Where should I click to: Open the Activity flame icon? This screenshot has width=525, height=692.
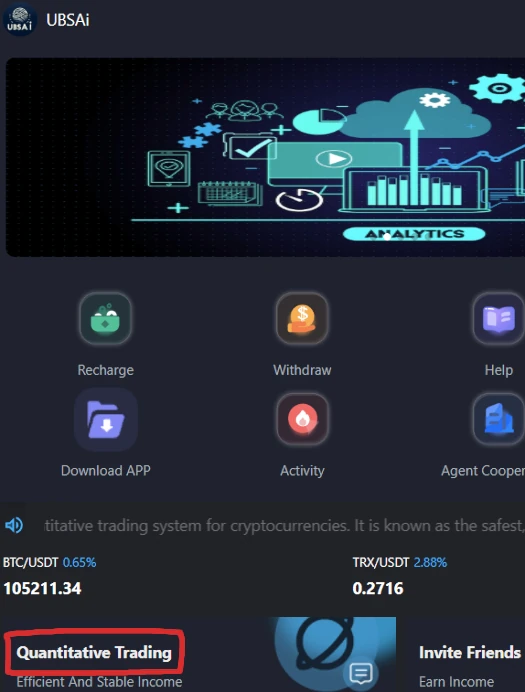(x=302, y=419)
